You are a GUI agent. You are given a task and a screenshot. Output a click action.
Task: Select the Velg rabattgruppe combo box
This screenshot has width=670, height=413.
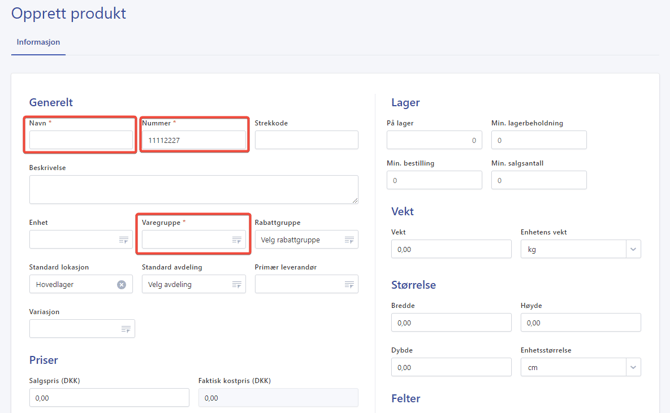(306, 240)
